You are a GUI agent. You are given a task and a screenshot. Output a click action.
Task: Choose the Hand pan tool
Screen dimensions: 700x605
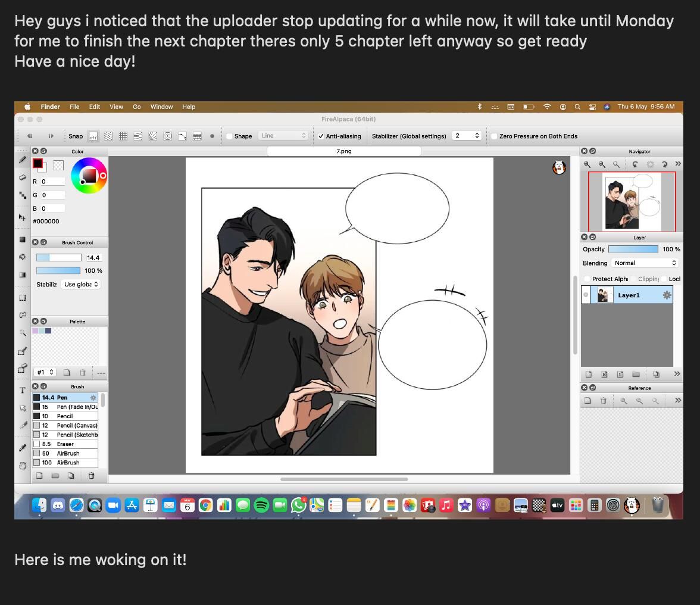(23, 466)
